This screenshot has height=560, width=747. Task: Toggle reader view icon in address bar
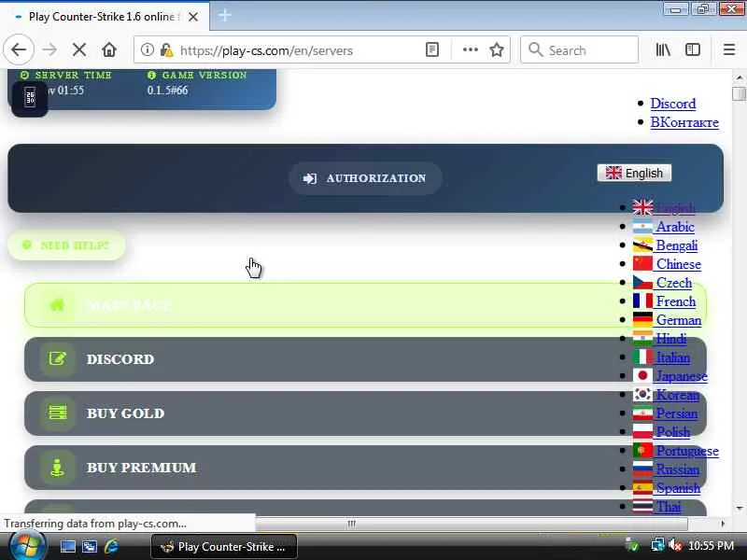pos(432,49)
